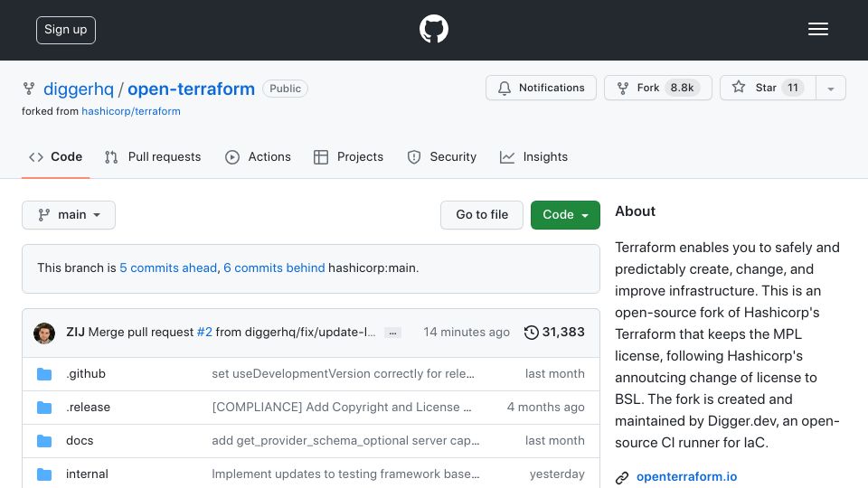Click 'last month' timestamp in .github row
This screenshot has width=868, height=488.
pyautogui.click(x=554, y=374)
